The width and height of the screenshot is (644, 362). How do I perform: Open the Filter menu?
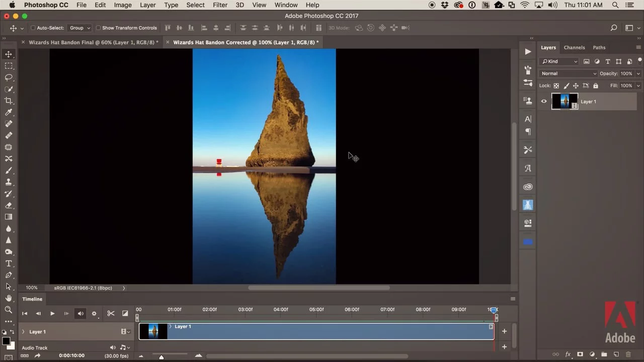(220, 5)
